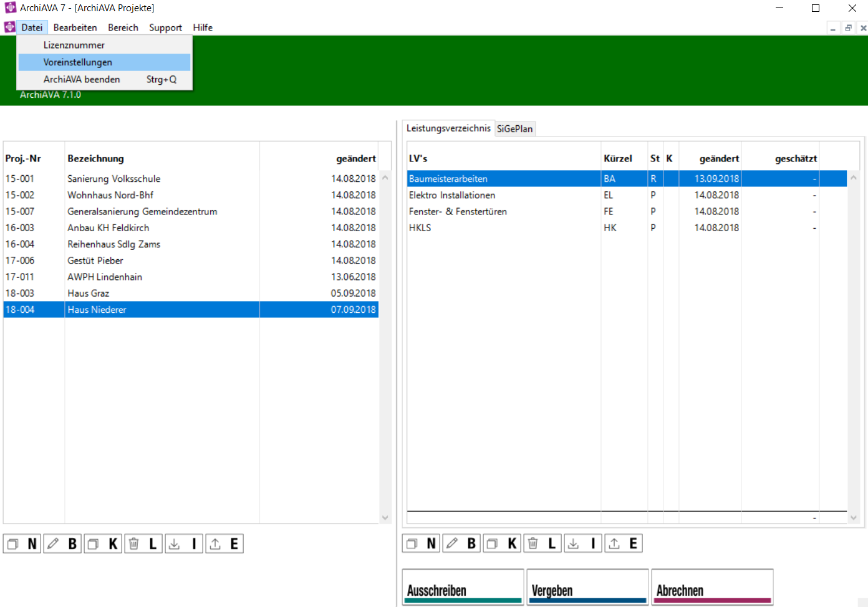Select project Gestüt Pieber
This screenshot has height=607, width=868.
pos(191,260)
